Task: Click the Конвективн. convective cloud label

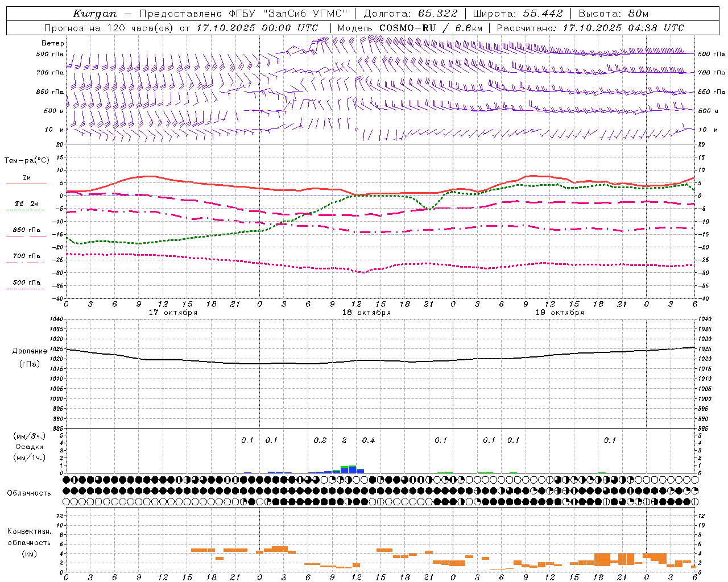Action: point(30,531)
